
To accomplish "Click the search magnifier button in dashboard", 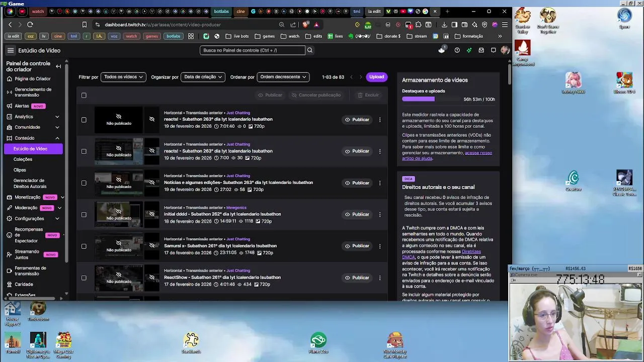I will click(x=310, y=50).
